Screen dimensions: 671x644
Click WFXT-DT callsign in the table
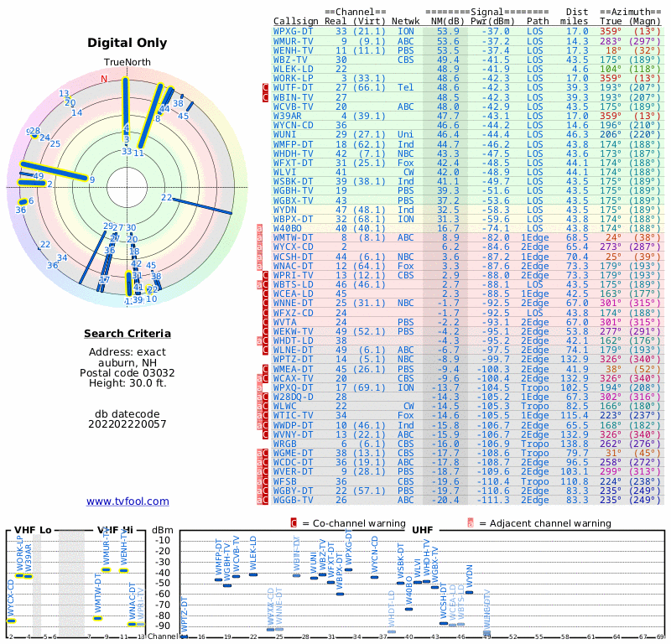pyautogui.click(x=293, y=163)
